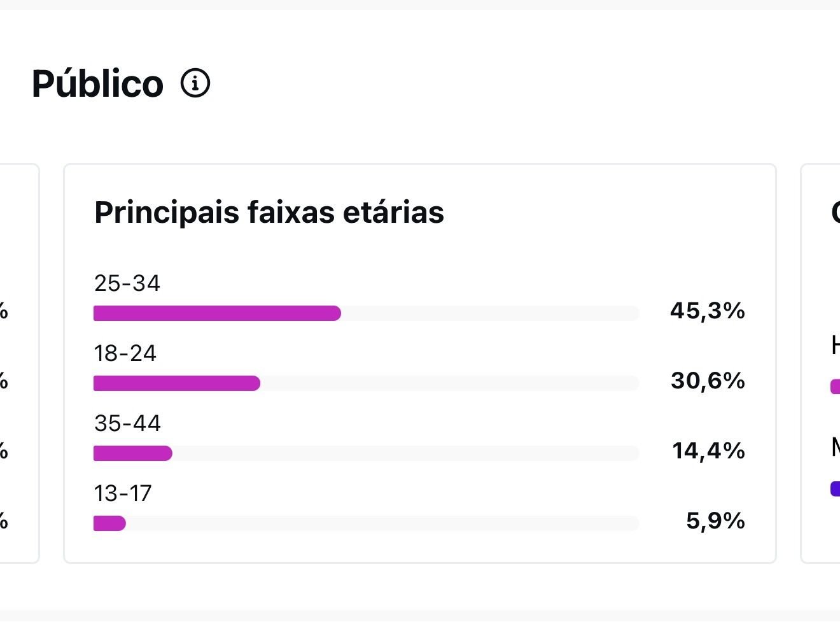
Task: Click the 25-34 age range label
Action: point(127,283)
